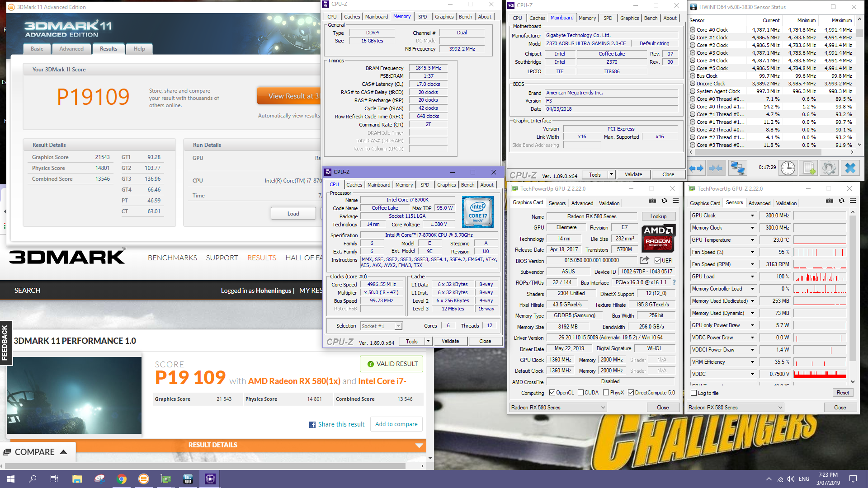Image resolution: width=868 pixels, height=488 pixels.
Task: Click Load button in 3DMark 11
Action: coord(293,214)
